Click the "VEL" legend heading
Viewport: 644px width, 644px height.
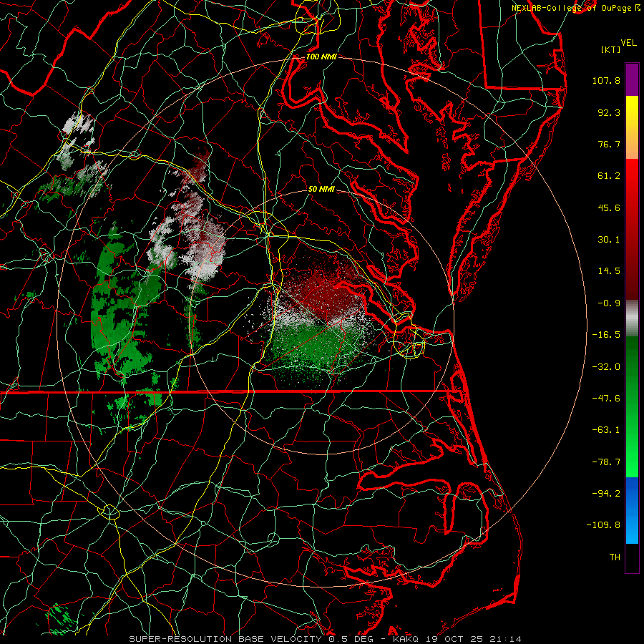pos(628,43)
